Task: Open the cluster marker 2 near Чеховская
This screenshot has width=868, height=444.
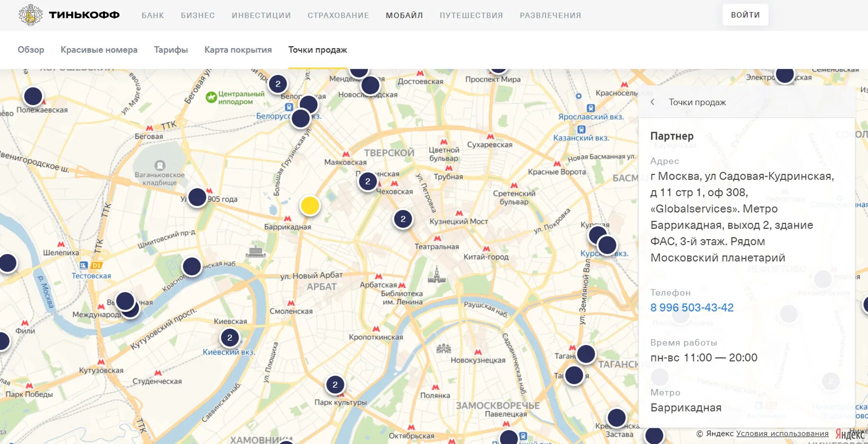Action: pos(368,181)
